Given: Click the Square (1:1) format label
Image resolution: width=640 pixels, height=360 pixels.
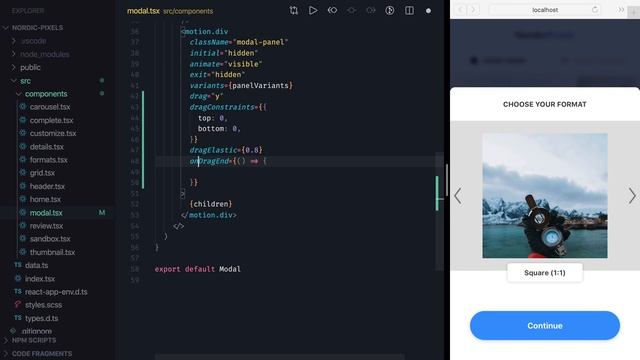Looking at the screenshot, I should coord(544,273).
